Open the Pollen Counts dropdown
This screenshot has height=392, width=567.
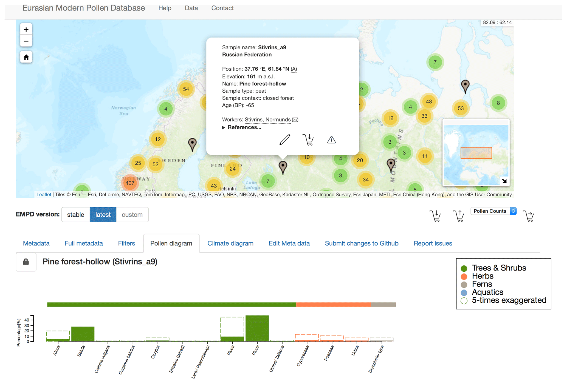tap(493, 211)
